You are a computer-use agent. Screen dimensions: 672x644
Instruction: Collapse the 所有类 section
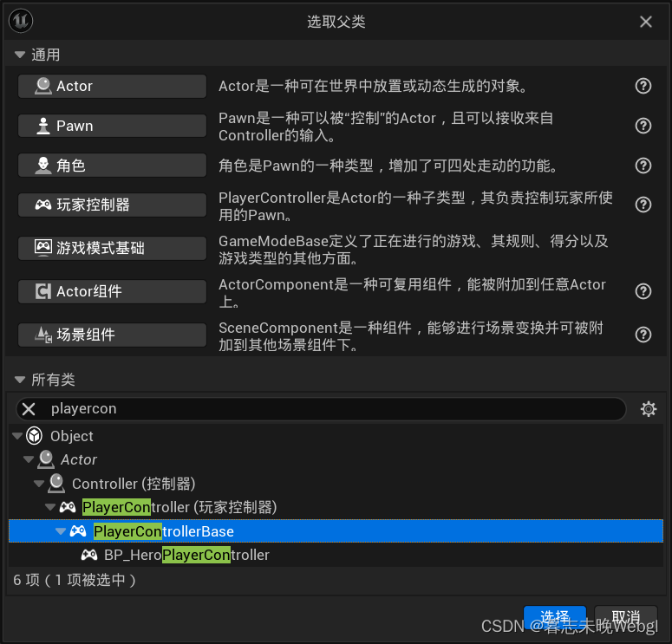tap(20, 380)
